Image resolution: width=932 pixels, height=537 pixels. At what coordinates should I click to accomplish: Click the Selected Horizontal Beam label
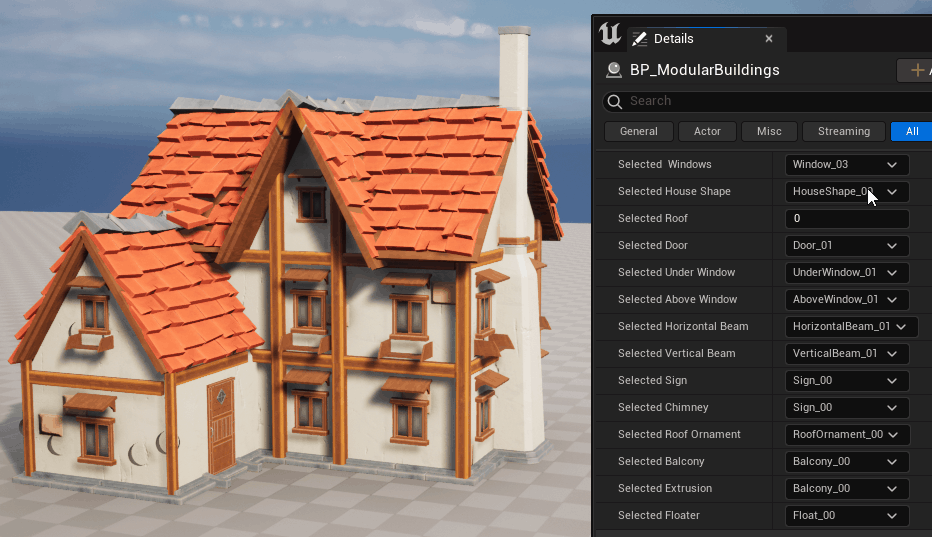(683, 326)
